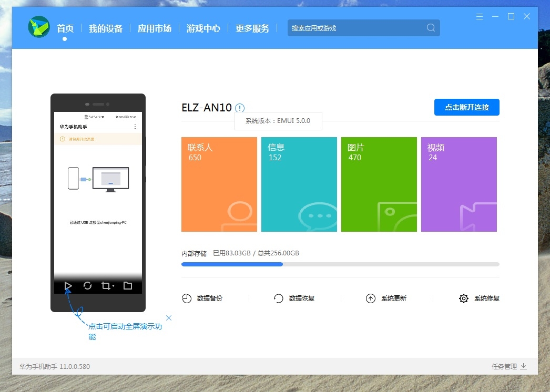Click the info icon beside ELZ-AN10

pyautogui.click(x=240, y=108)
